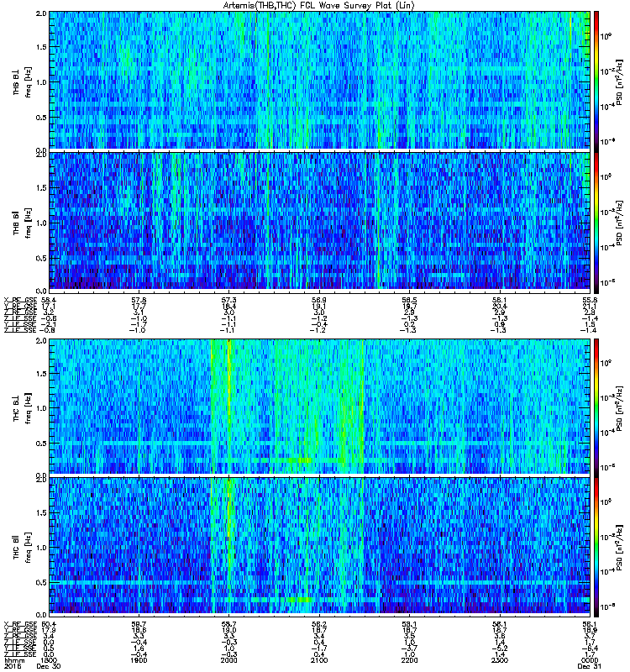The width and height of the screenshot is (630, 672).
Task: Click the '57.3' X_RE_GSE value under the THB panels
Action: coord(228,300)
